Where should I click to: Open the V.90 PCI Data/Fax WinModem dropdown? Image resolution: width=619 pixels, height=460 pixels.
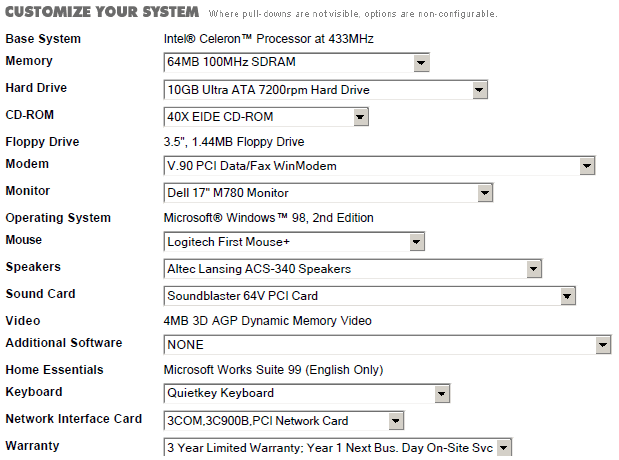379,166
